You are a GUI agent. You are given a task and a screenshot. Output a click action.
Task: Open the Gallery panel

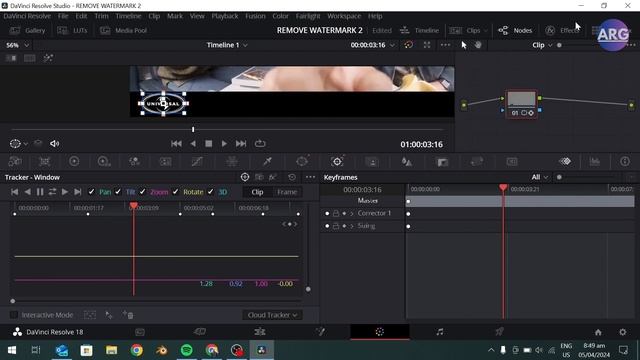click(27, 30)
